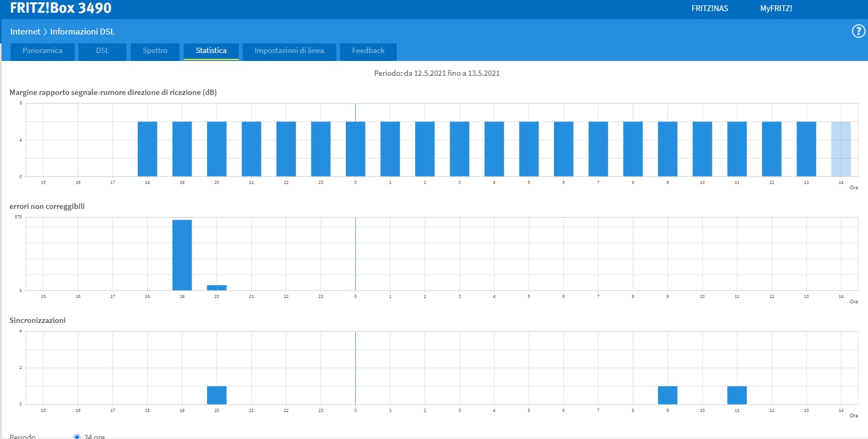This screenshot has width=868, height=439.
Task: Click the SNR margin bar at hour 18
Action: click(x=147, y=149)
